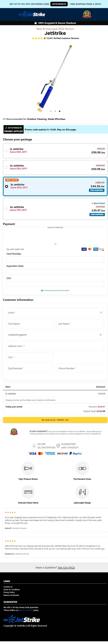Screen dimensions: 108x644
Task: Click the 30 days guarantee badge
Action: (x=14, y=432)
